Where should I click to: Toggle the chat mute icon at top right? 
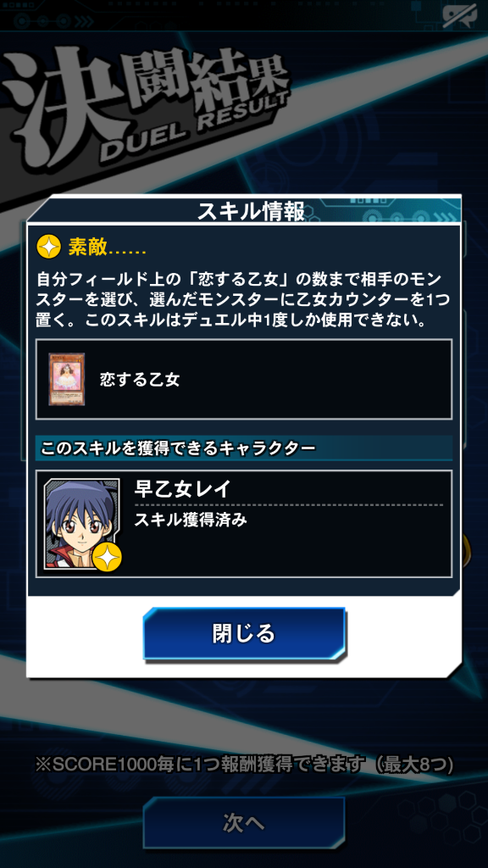[x=458, y=17]
